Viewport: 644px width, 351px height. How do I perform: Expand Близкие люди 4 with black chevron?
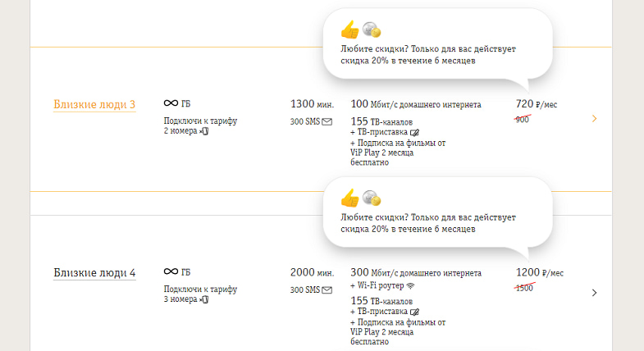tap(594, 293)
